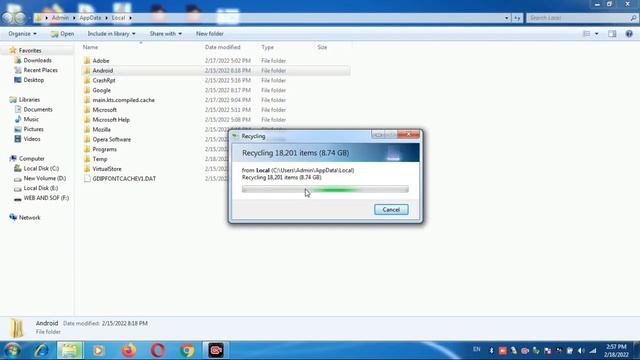Viewport: 640px width, 360px height.
Task: Sort by Name column header
Action: [90, 47]
